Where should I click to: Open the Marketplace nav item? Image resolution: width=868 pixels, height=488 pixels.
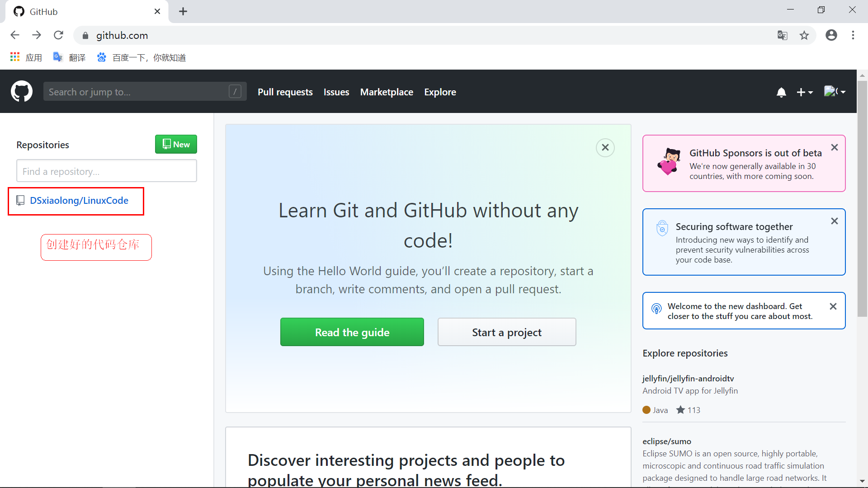[x=387, y=92]
